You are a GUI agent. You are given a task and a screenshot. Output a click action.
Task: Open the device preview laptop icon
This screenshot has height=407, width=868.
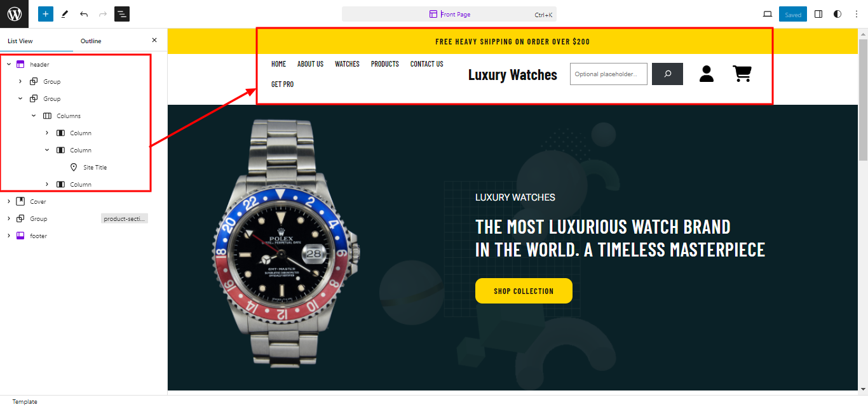pos(768,14)
